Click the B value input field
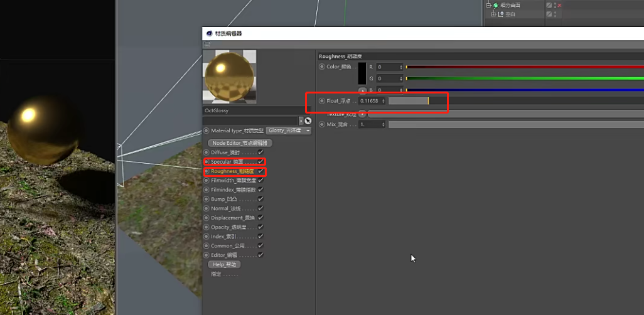Image resolution: width=644 pixels, height=315 pixels. point(389,90)
